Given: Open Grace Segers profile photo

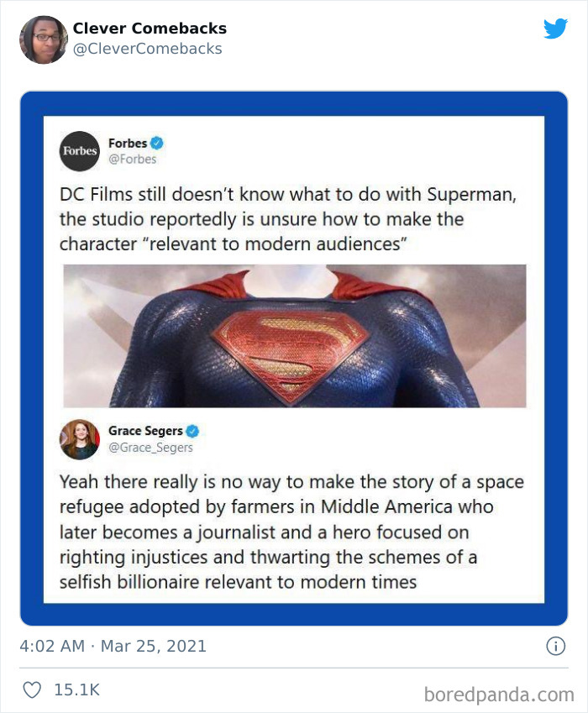Looking at the screenshot, I should 80,439.
